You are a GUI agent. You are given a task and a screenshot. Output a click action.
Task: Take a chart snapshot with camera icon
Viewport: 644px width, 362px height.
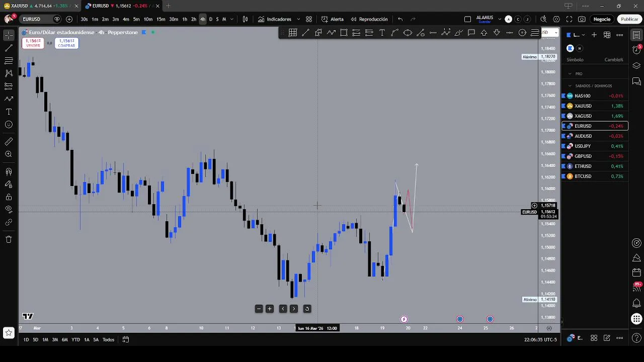click(x=582, y=19)
